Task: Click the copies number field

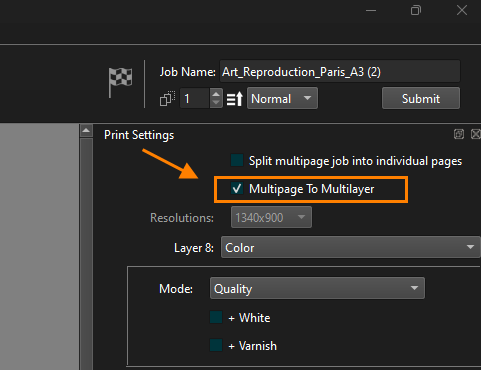Action: (x=195, y=98)
